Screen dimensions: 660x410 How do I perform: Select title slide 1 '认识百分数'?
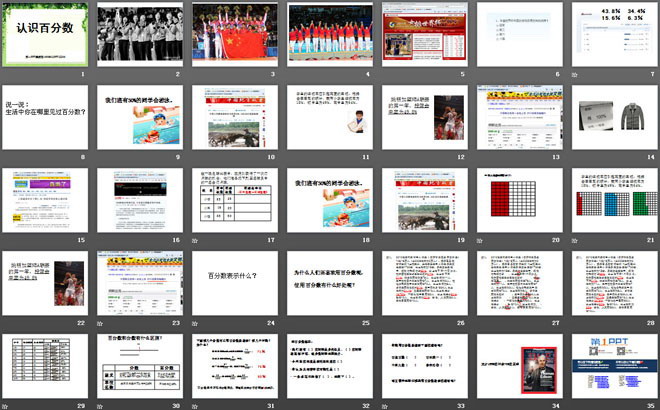point(45,34)
